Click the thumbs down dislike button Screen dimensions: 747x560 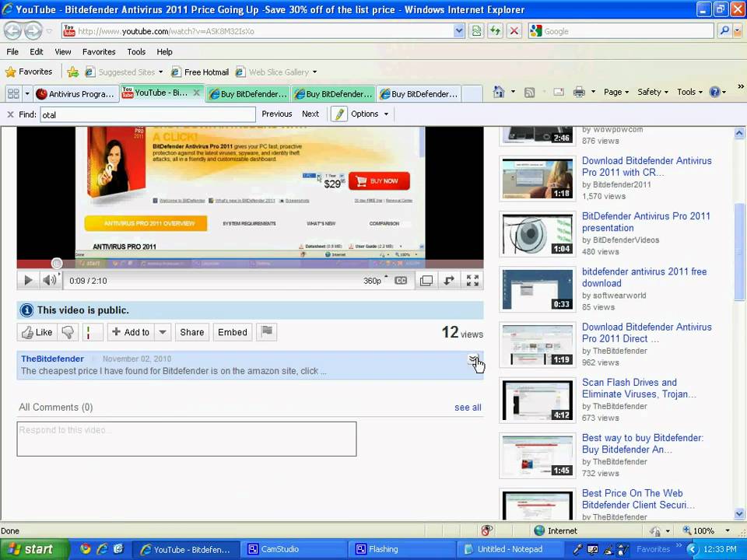pos(68,332)
